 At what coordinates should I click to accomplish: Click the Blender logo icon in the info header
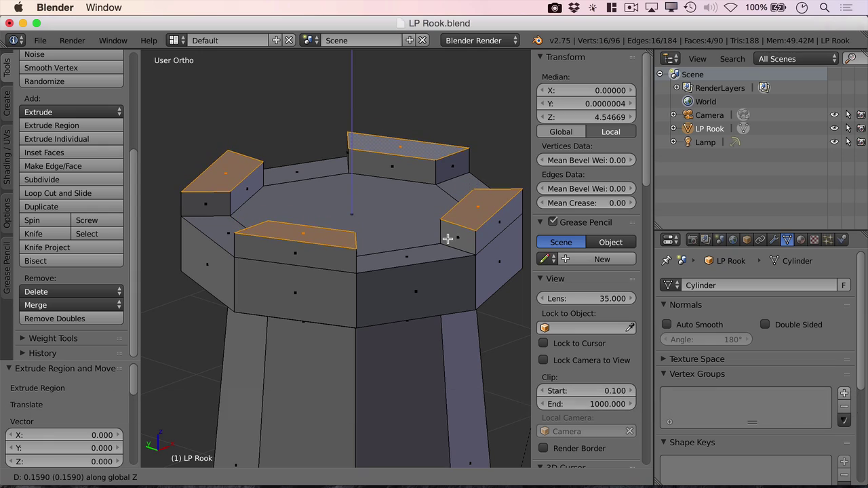click(537, 40)
